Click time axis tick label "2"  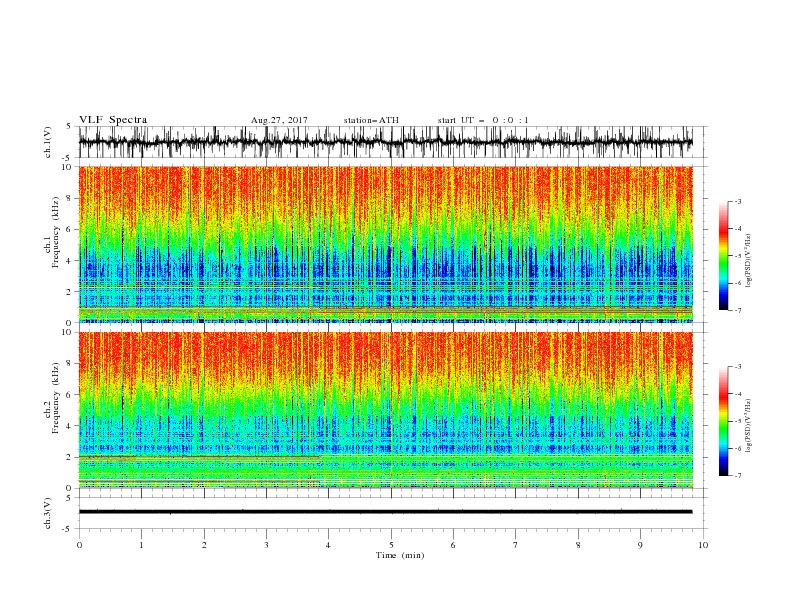point(204,545)
